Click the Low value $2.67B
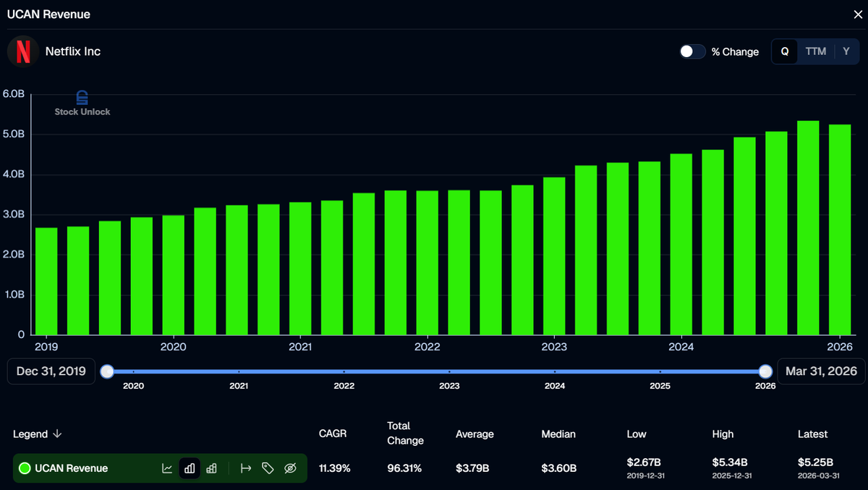Image resolution: width=868 pixels, height=490 pixels. (644, 462)
